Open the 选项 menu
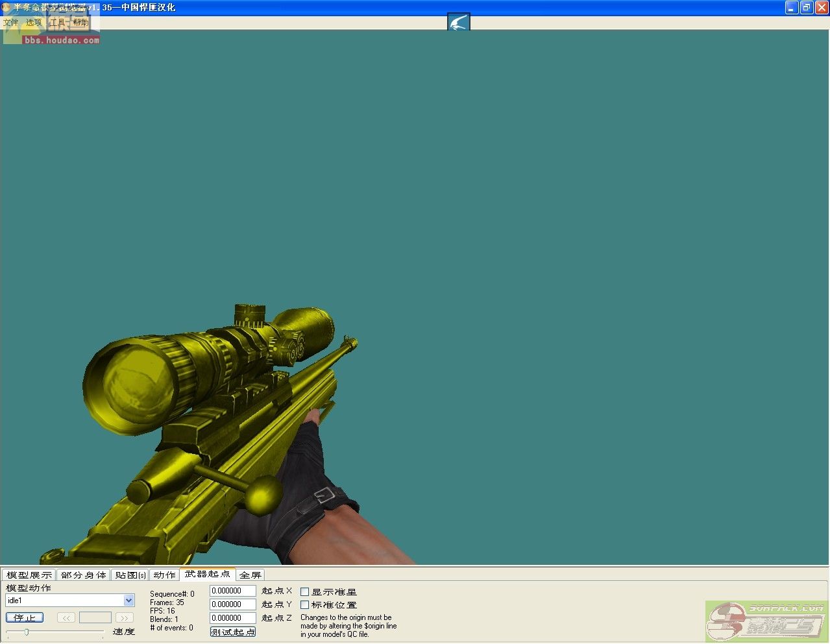 pos(34,23)
